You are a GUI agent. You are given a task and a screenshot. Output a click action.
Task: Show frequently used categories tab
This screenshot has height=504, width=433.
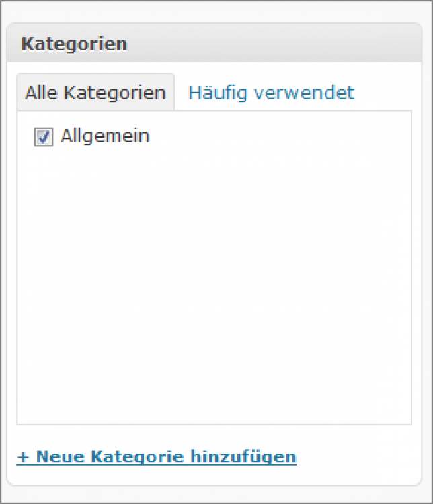(271, 93)
